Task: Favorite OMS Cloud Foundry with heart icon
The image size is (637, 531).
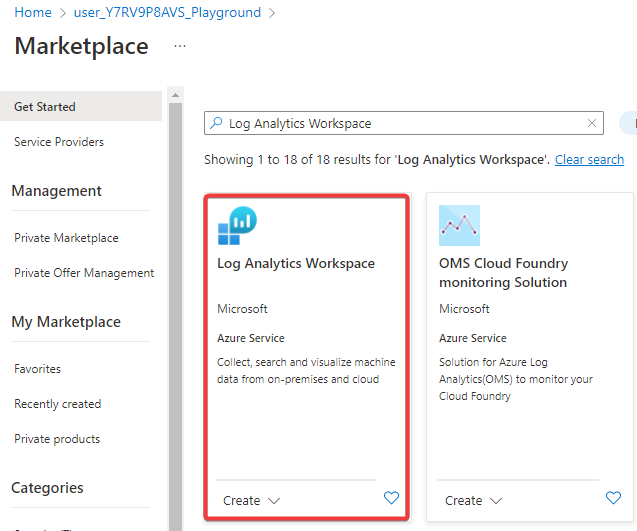Action: click(613, 498)
